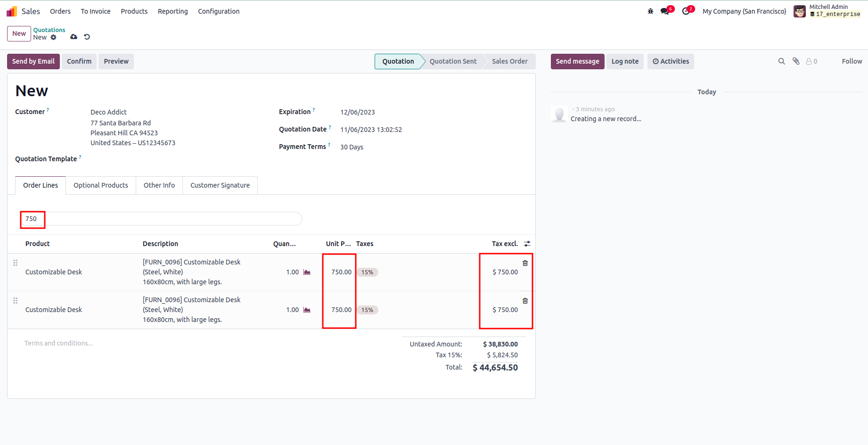Image resolution: width=868 pixels, height=445 pixels.
Task: Click the paperclip attachments icon
Action: click(796, 61)
